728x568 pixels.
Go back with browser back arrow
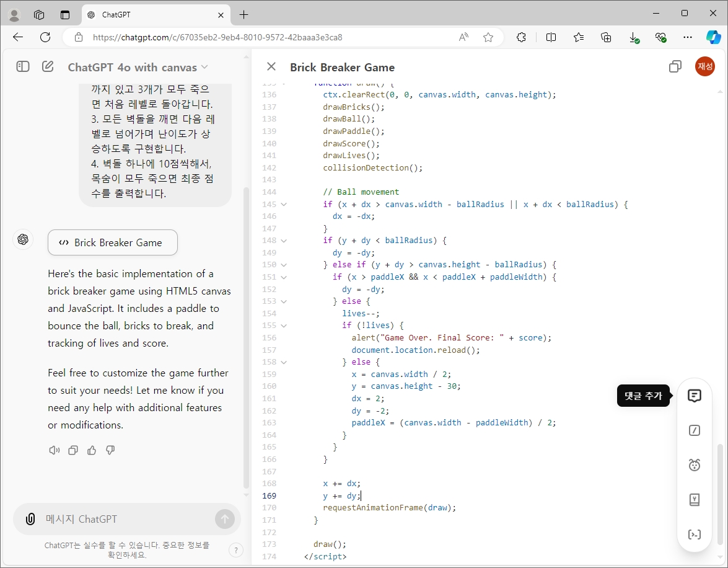[18, 37]
